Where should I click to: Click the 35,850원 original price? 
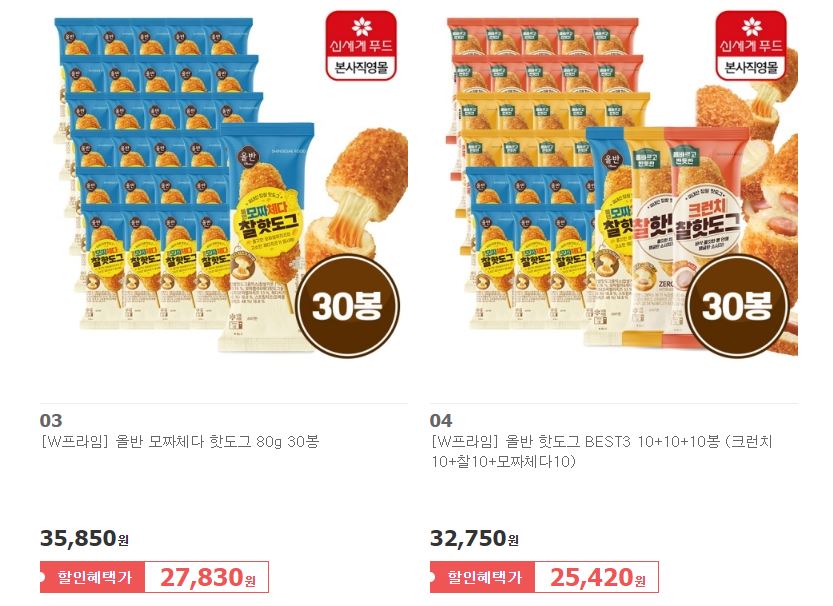tap(84, 538)
